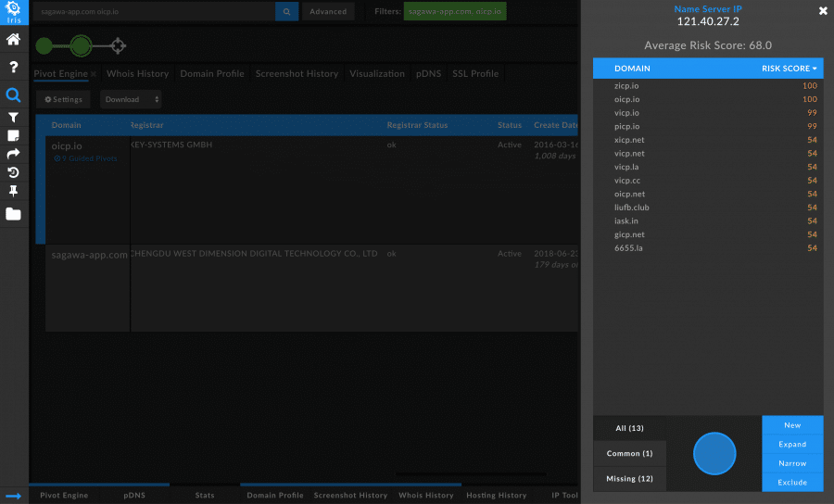This screenshot has height=504, width=834.
Task: Select vicp.la domain row
Action: click(708, 167)
